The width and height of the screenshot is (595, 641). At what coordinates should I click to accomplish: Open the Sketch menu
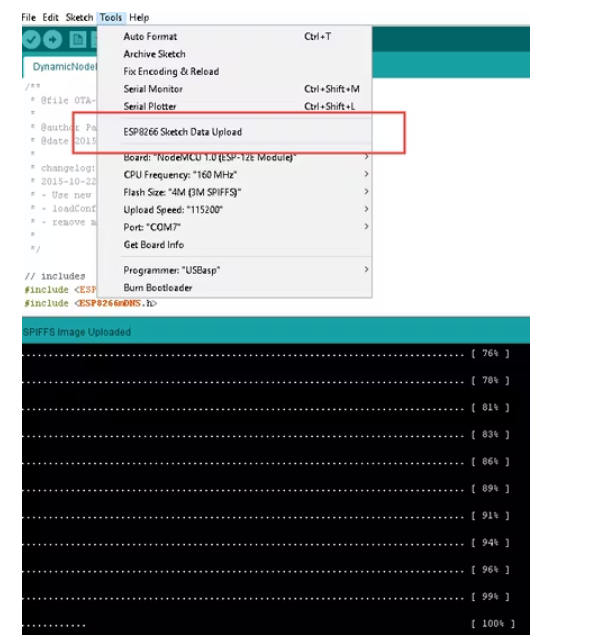pos(79,18)
